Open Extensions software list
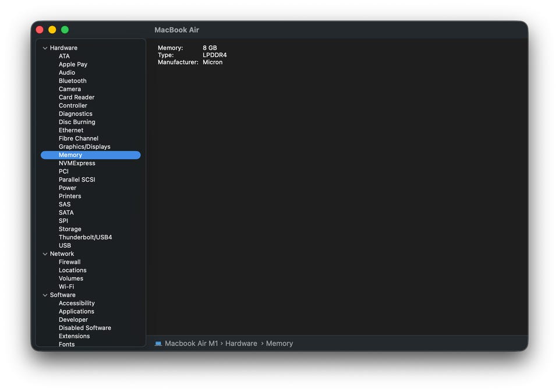Screen dimensions: 559x392 click(x=74, y=336)
